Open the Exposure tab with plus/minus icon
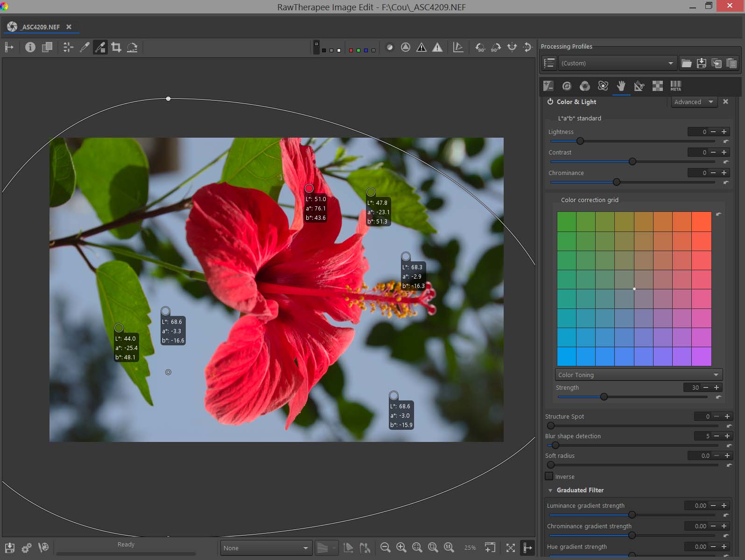Viewport: 745px width, 560px height. point(548,86)
